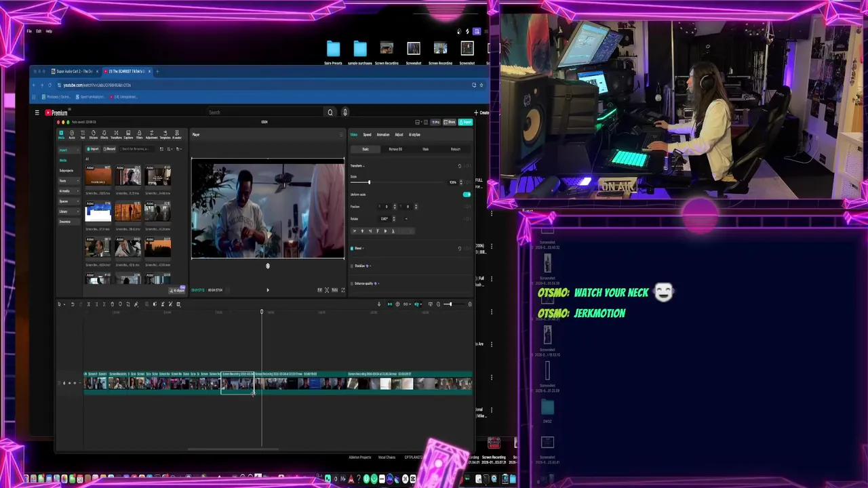The width and height of the screenshot is (868, 488).
Task: Reset the Transform settings
Action: 460,166
